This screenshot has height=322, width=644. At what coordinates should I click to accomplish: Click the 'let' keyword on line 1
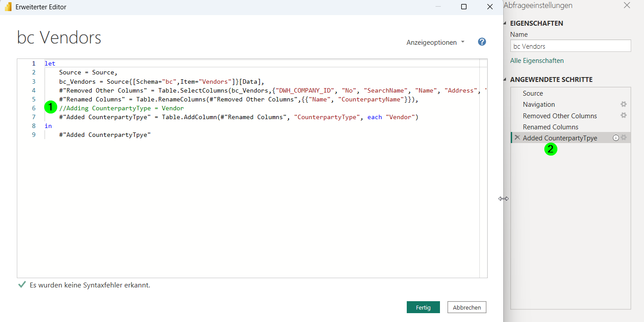(x=50, y=64)
